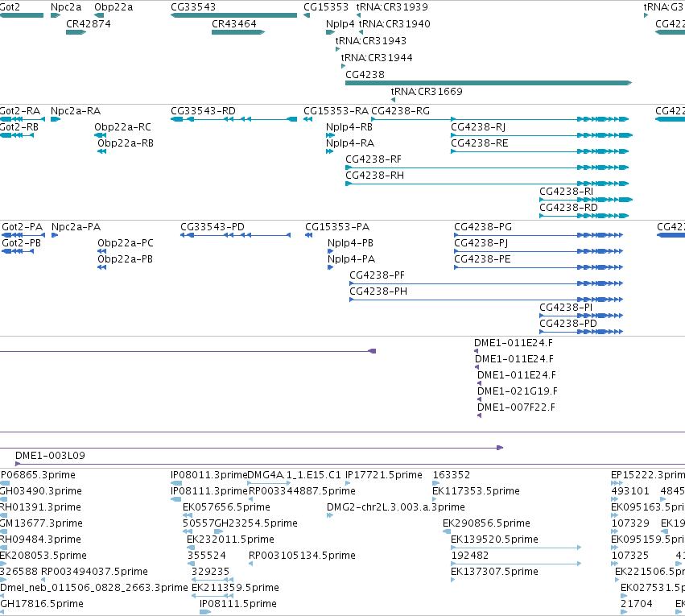The height and width of the screenshot is (616, 685).
Task: Click the Nplp4-PA protein label
Action: (x=352, y=259)
